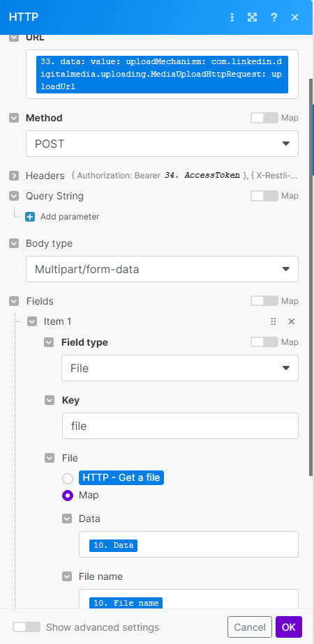The width and height of the screenshot is (314, 644).
Task: Click the Cancel button
Action: pyautogui.click(x=250, y=627)
